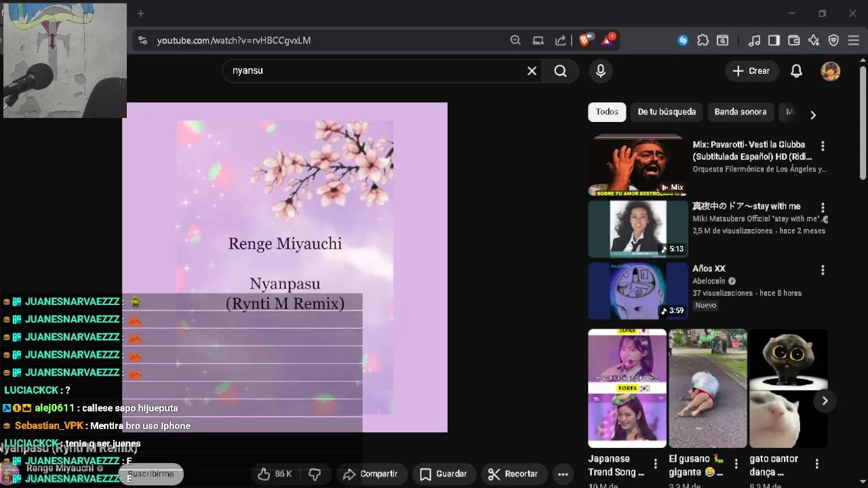Open options for Japanese Trend Song short
Image resolution: width=868 pixels, height=488 pixels.
tap(655, 464)
